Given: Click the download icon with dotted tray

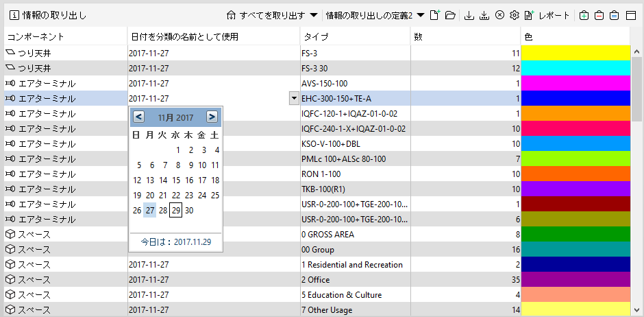Looking at the screenshot, I should point(484,16).
